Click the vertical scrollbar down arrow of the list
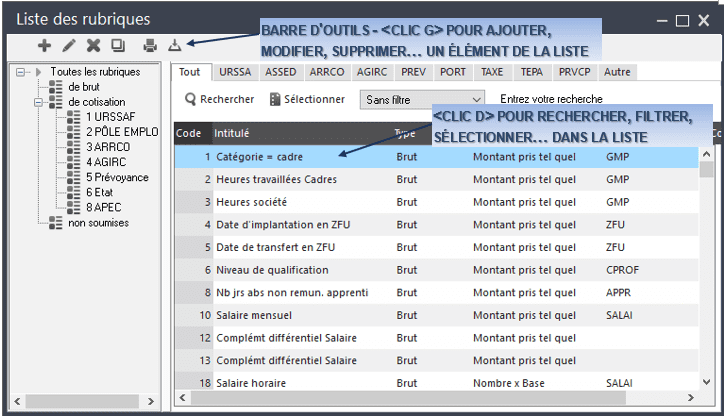The height and width of the screenshot is (416, 724). (706, 381)
